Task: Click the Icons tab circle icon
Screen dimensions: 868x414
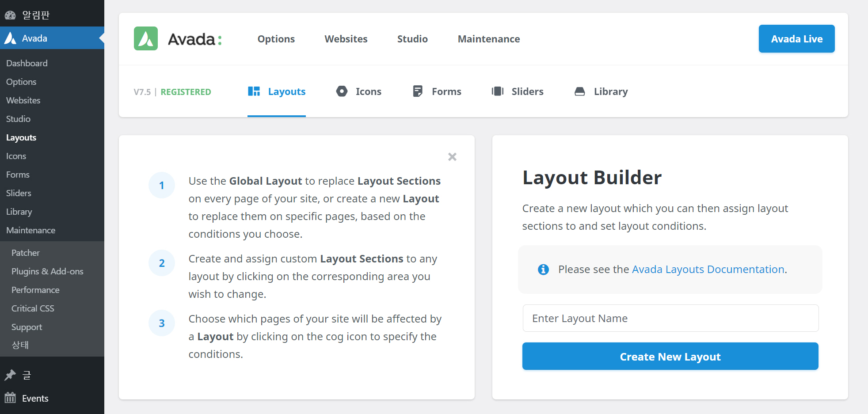Action: point(342,91)
